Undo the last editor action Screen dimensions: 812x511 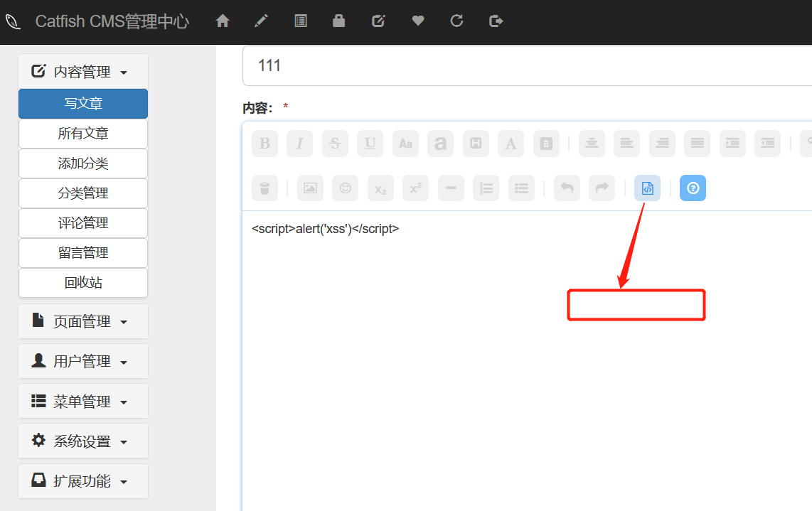point(567,188)
